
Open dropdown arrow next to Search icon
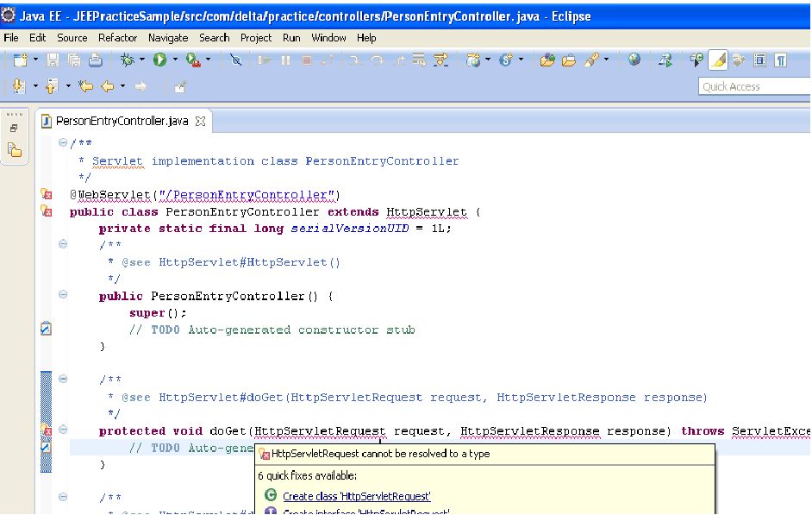tap(606, 59)
